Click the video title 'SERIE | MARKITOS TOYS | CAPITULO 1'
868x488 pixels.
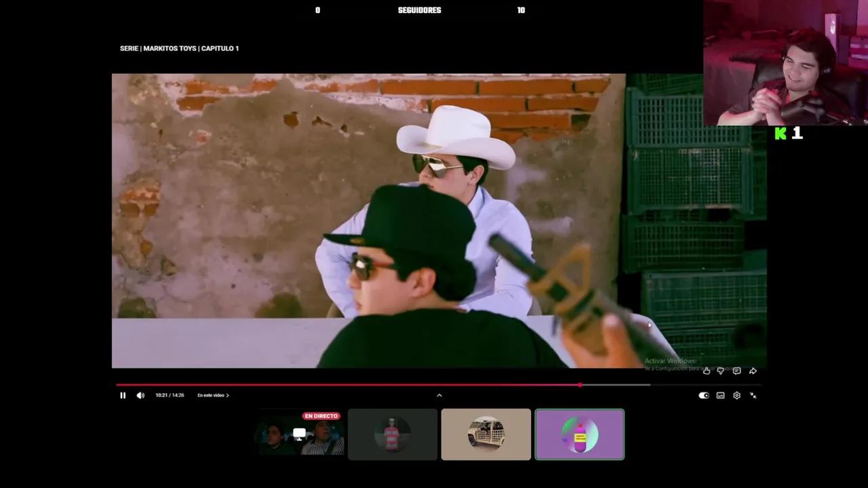coord(179,48)
